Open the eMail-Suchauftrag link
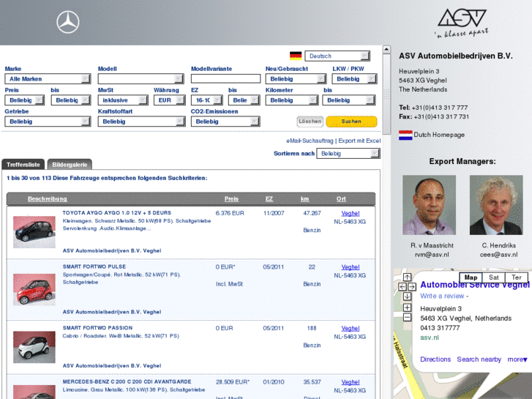This screenshot has height=399, width=532. coord(310,141)
